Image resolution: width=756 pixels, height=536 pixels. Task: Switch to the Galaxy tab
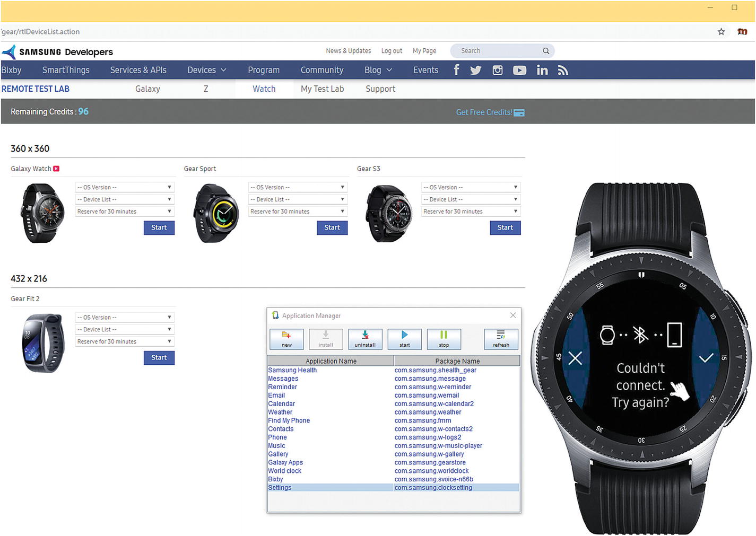pyautogui.click(x=147, y=89)
